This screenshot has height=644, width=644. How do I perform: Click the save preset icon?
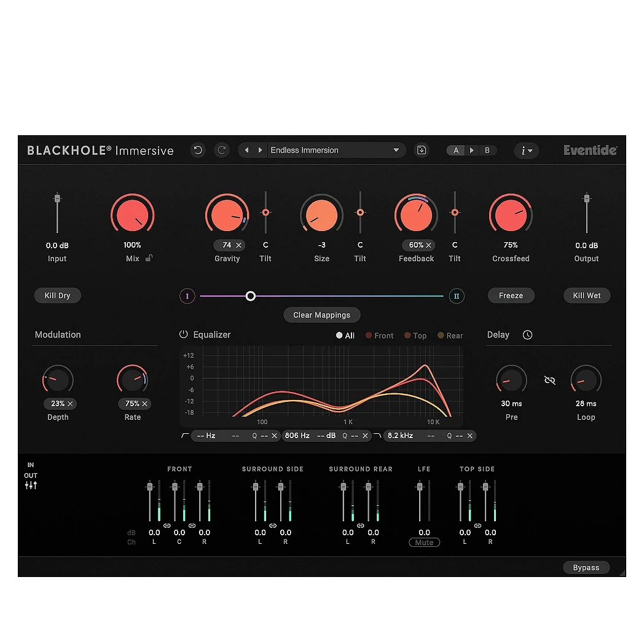pos(421,150)
